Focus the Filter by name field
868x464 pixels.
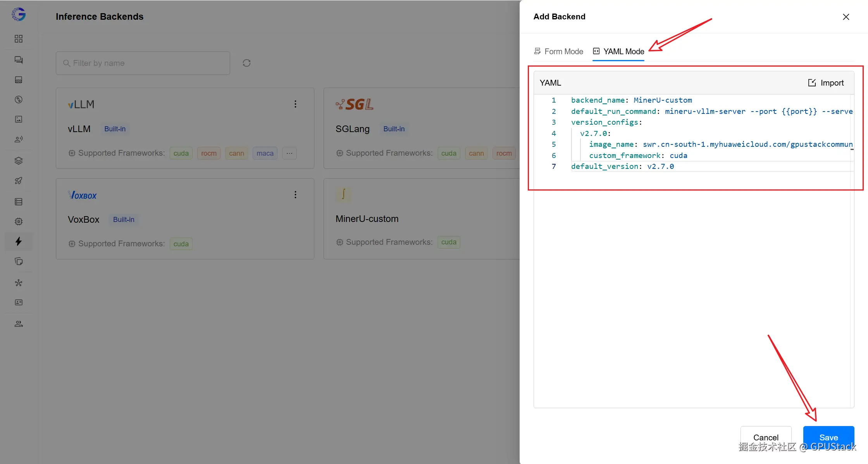click(x=143, y=63)
